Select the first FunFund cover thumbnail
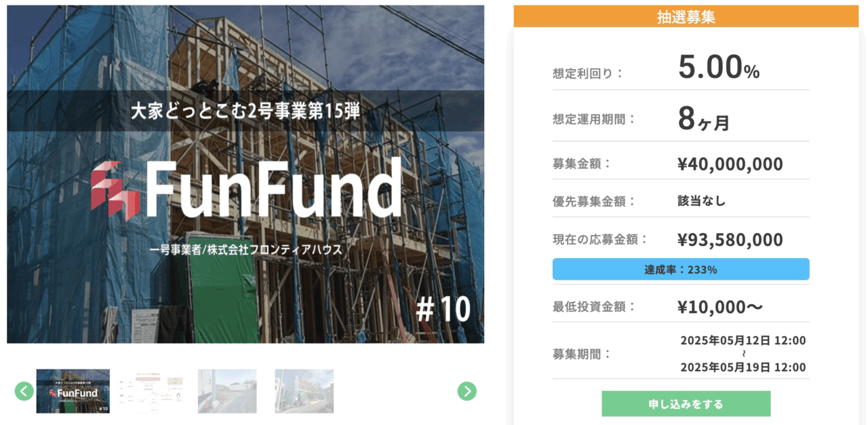This screenshot has height=425, width=868. tap(73, 391)
